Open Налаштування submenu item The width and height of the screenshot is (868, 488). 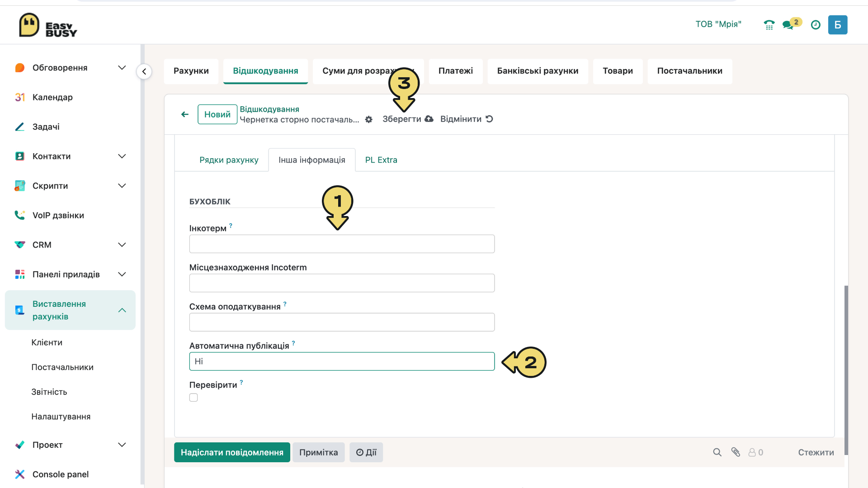pos(61,417)
